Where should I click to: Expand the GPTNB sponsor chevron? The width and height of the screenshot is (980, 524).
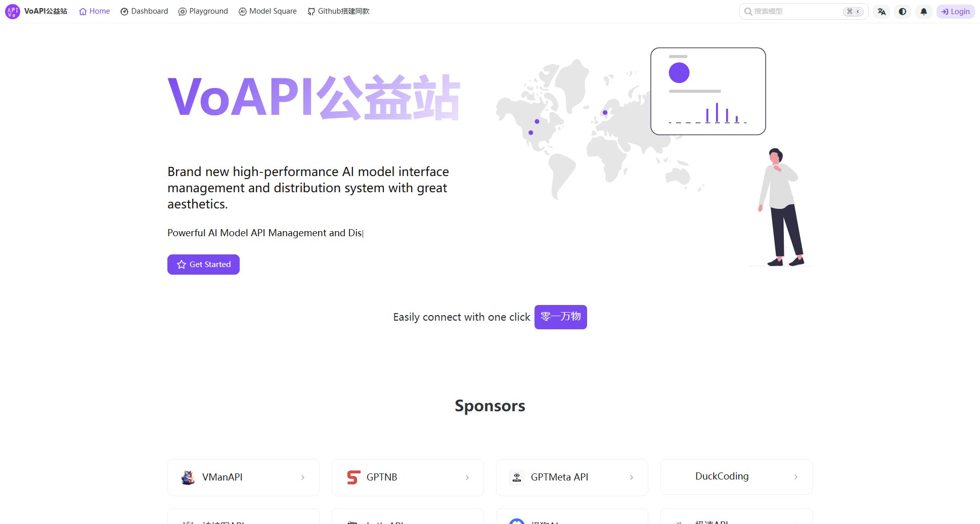pos(467,477)
